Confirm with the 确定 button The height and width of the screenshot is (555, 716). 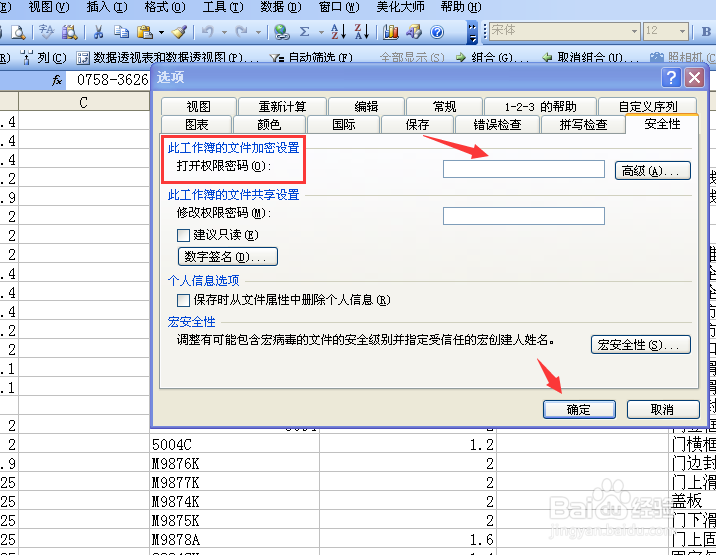pos(579,409)
